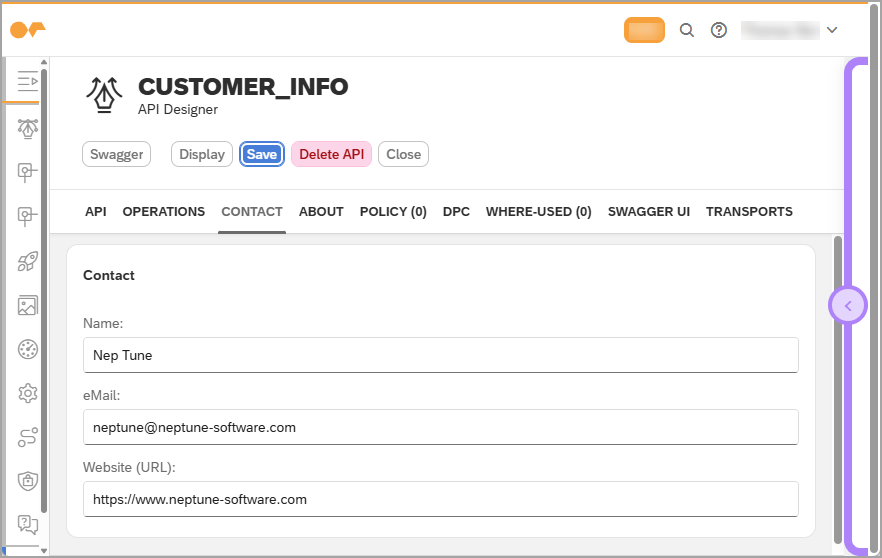882x558 pixels.
Task: Switch to the OPERATIONS tab
Action: coord(164,212)
